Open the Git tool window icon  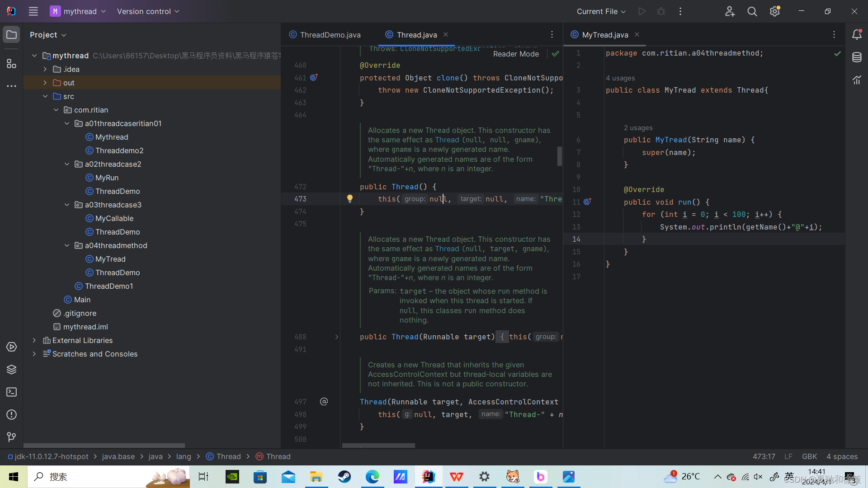(11, 437)
